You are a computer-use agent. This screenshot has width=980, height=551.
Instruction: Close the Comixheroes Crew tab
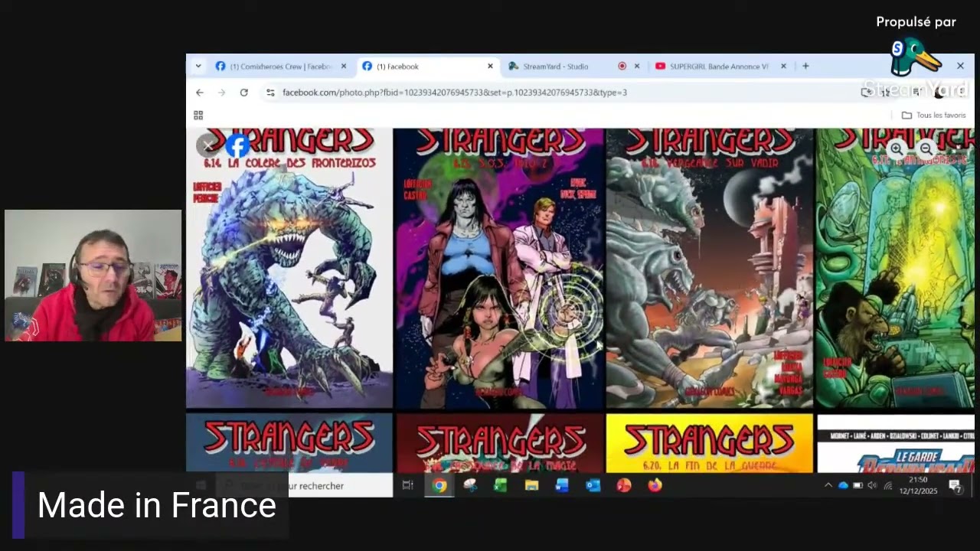click(343, 67)
